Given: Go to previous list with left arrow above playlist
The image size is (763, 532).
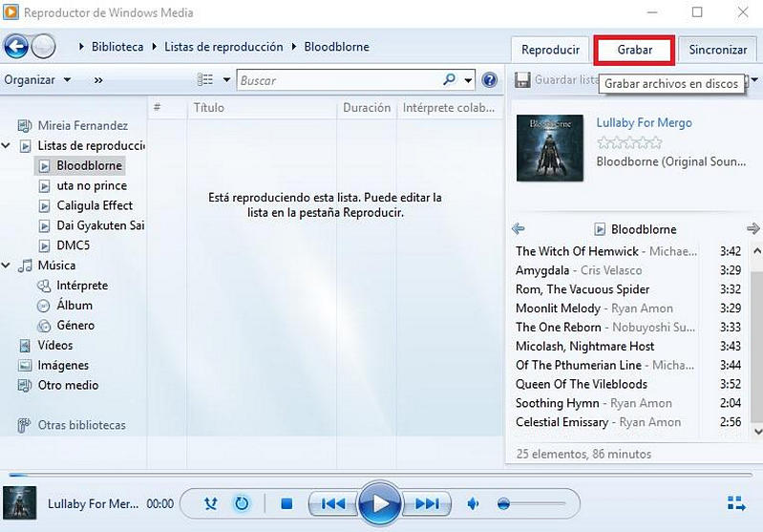Looking at the screenshot, I should coord(519,228).
